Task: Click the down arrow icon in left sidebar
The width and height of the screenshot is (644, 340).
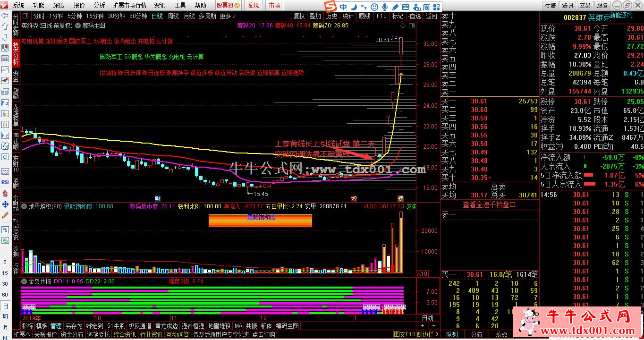Action: (5, 37)
